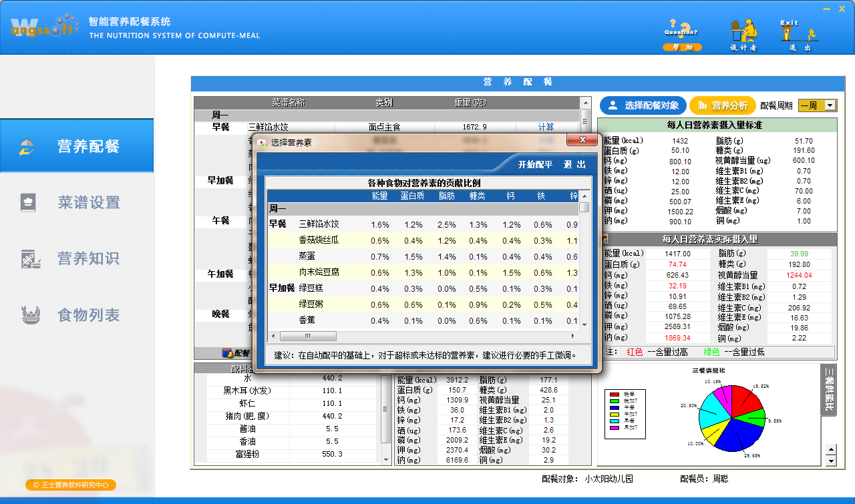Select the 蒸蛋 row in the dialog
The width and height of the screenshot is (855, 504).
[423, 256]
